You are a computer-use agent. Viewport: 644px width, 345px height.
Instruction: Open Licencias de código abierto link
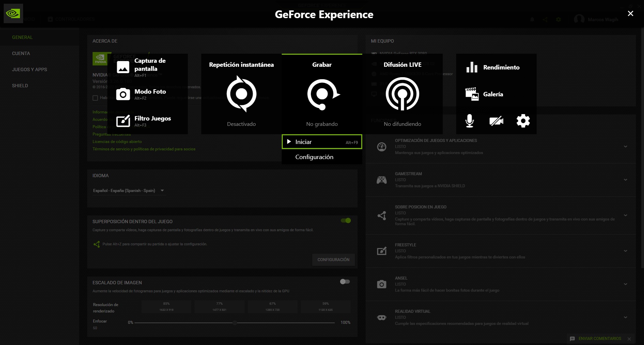coord(117,142)
